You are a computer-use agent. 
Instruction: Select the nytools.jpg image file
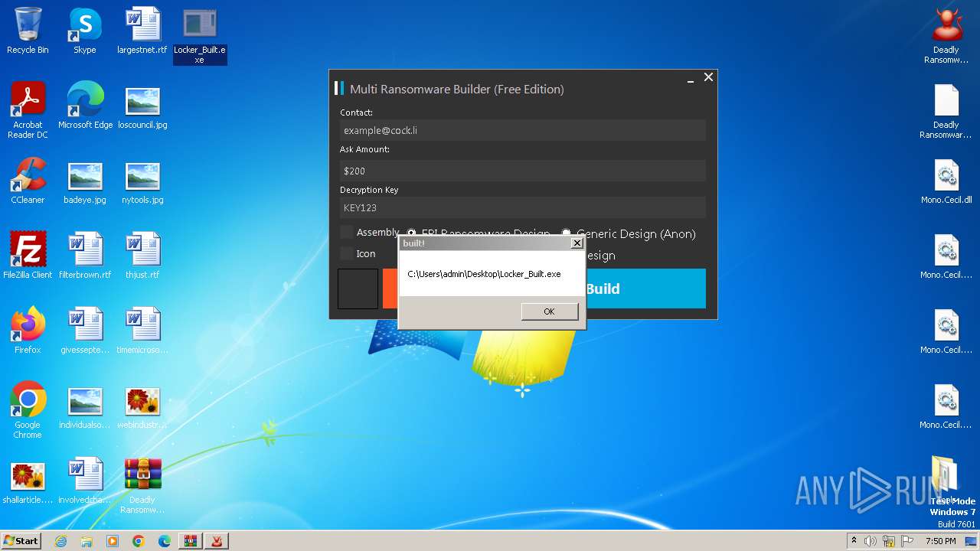[x=142, y=182]
